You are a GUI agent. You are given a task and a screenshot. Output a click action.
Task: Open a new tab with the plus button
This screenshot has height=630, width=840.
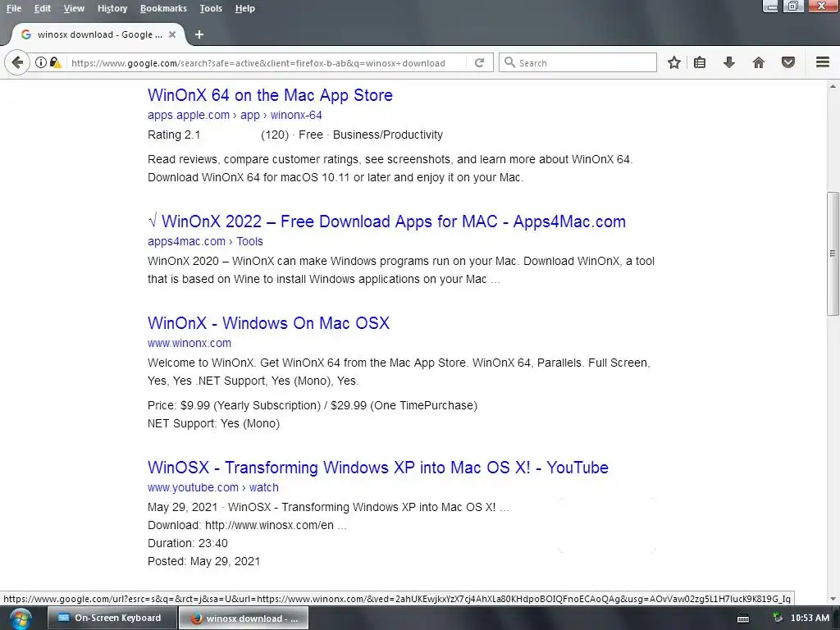199,34
